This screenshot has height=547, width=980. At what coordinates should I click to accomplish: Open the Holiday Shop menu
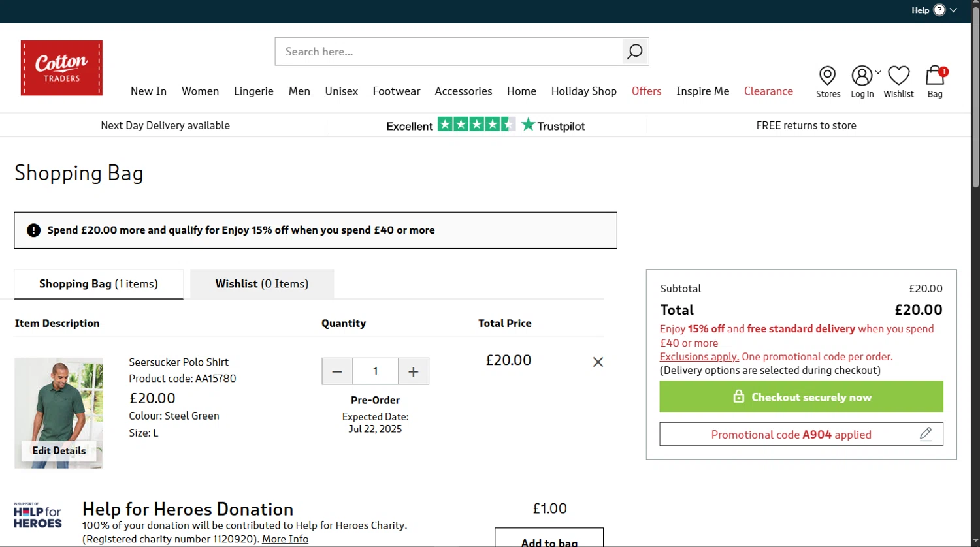coord(583,91)
